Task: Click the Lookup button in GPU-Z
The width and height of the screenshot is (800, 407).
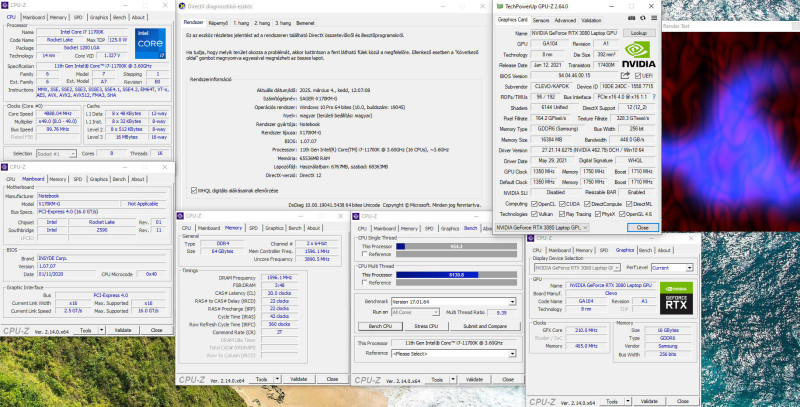Action: click(x=639, y=33)
